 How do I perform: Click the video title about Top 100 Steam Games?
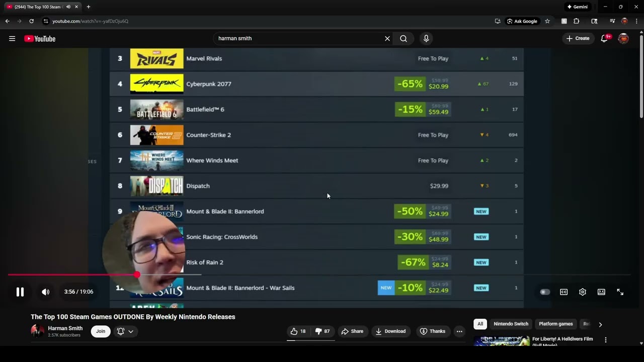pyautogui.click(x=133, y=317)
